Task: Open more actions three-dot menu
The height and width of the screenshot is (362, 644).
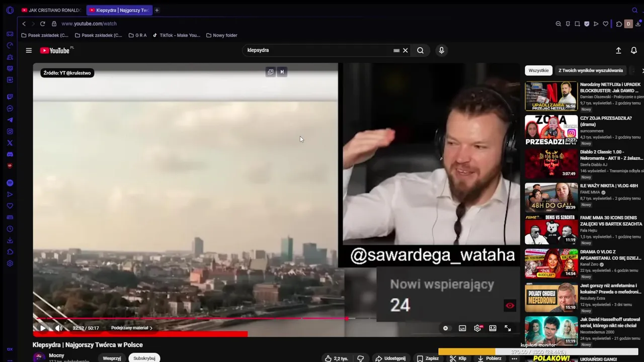Action: click(514, 358)
